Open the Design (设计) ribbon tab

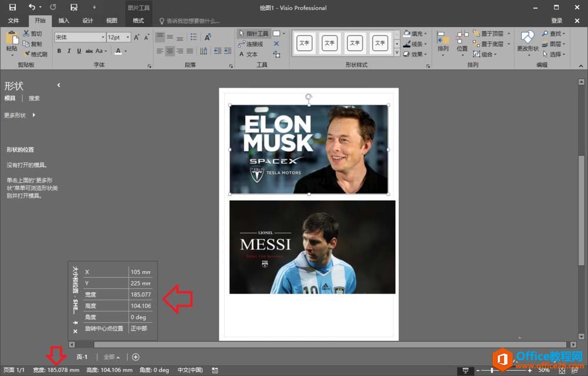(x=88, y=21)
